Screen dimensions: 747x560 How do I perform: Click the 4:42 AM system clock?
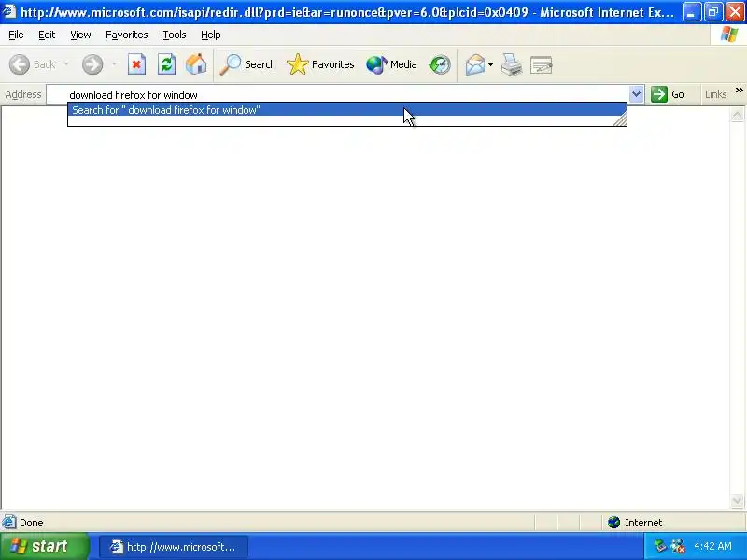(x=712, y=546)
